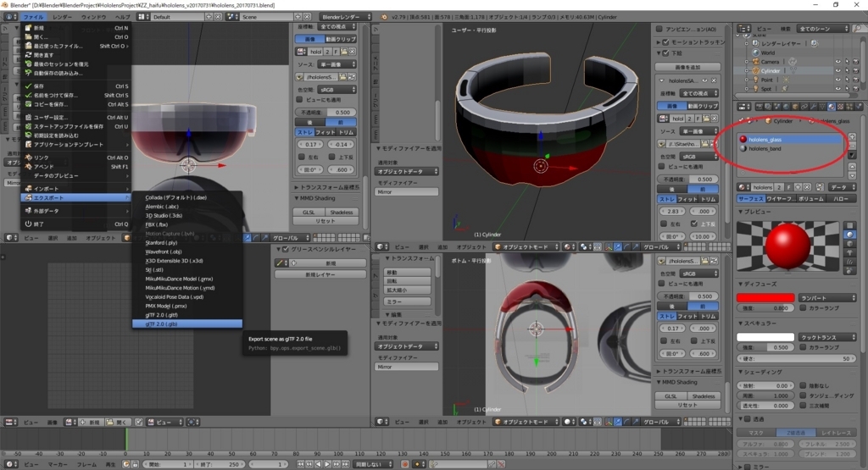Viewport: 868px width, 470px height.
Task: Click the 画像を追加 button
Action: tap(687, 67)
